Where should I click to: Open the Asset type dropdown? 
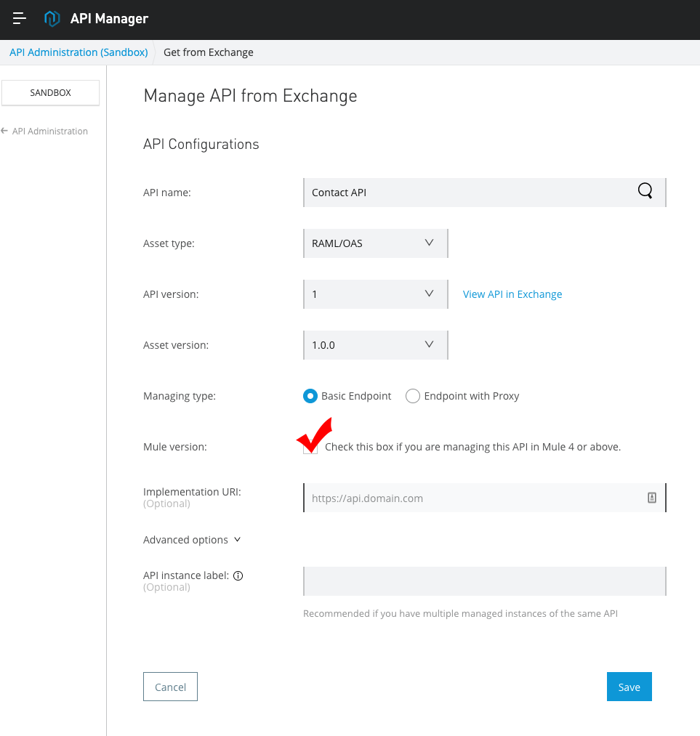(376, 243)
